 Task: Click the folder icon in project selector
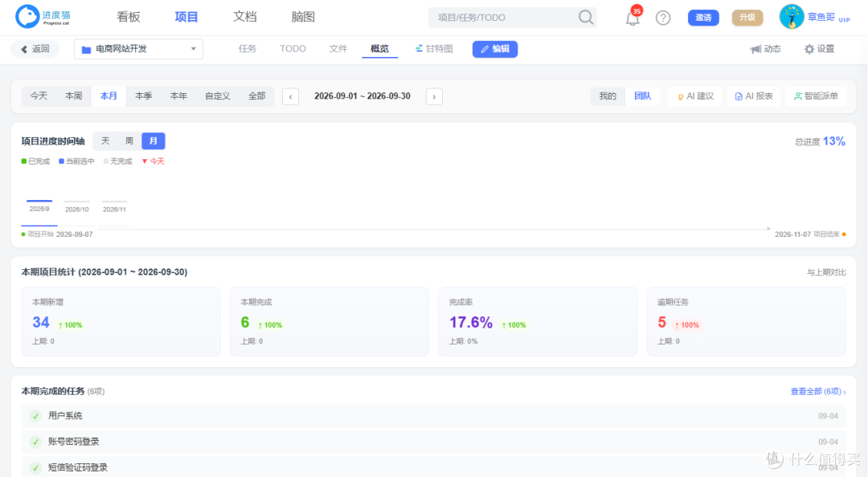tap(86, 49)
